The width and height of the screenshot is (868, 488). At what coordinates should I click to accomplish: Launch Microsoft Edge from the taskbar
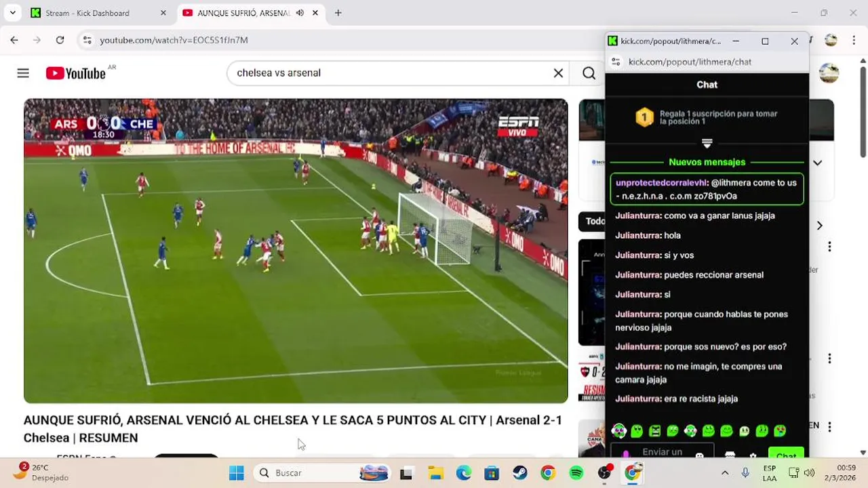[x=463, y=473]
